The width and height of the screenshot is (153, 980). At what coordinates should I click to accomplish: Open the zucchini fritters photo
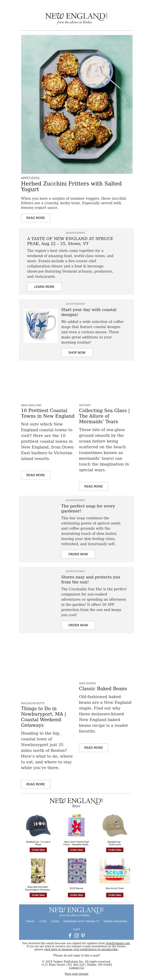tap(76, 104)
